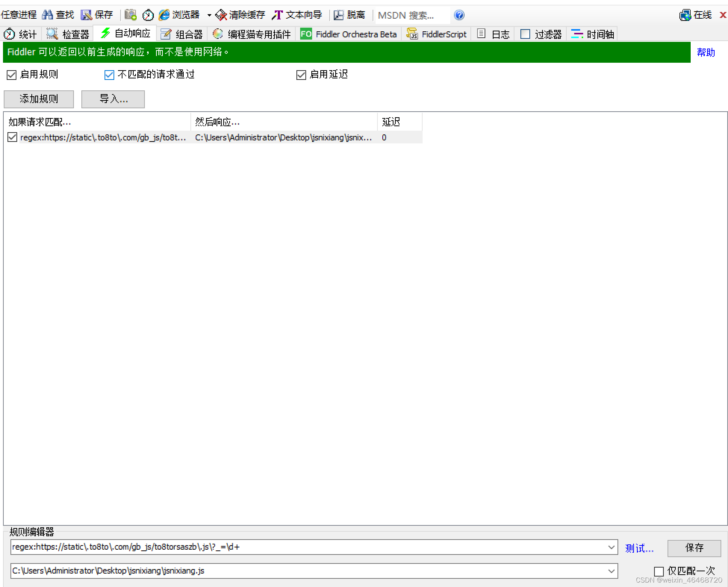Click the latency value 0 cell
Viewport: 728px width, 587px height.
pos(384,137)
